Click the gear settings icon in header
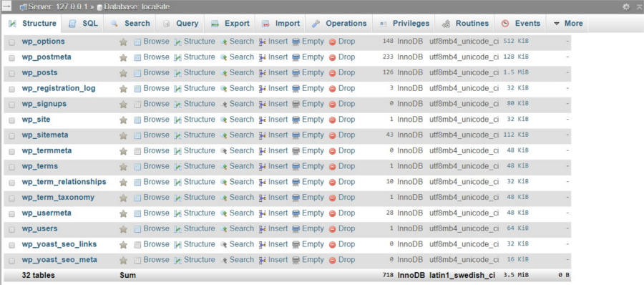This screenshot has height=285, width=644. (626, 6)
